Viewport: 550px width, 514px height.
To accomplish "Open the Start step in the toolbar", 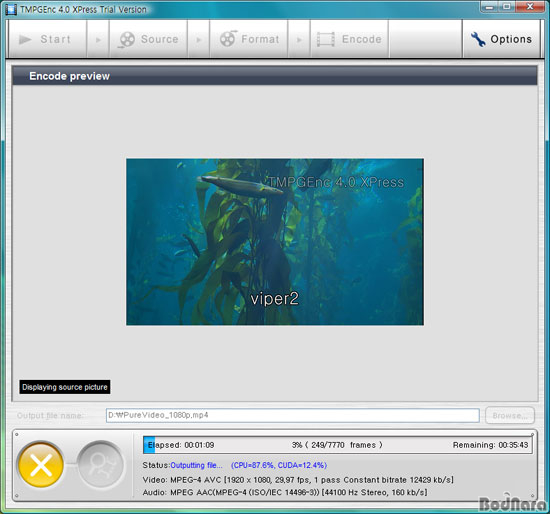I will 47,39.
